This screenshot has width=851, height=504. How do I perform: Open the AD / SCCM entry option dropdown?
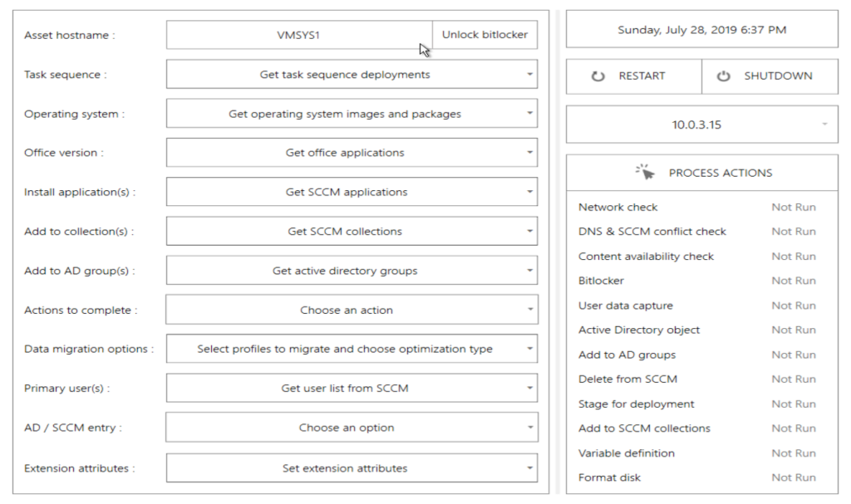[x=352, y=428]
